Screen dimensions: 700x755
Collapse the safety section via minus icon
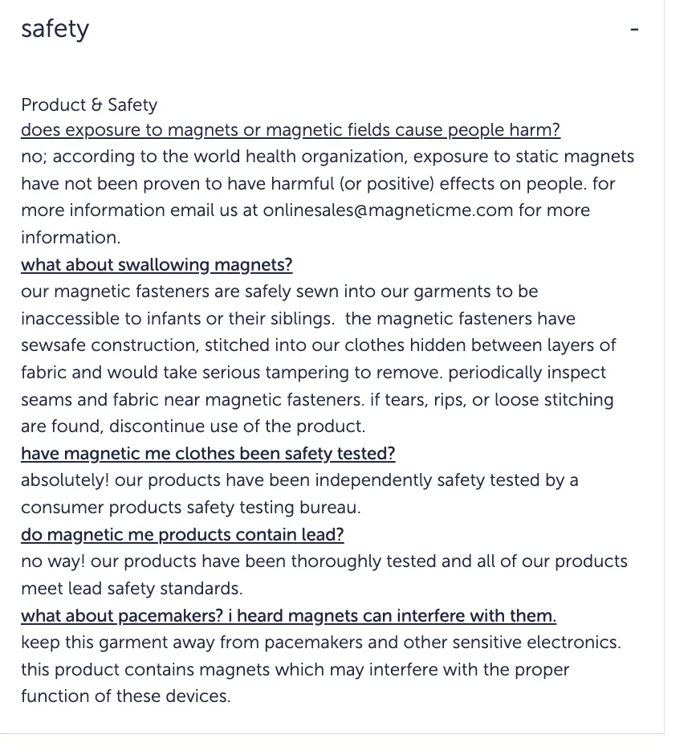point(634,30)
